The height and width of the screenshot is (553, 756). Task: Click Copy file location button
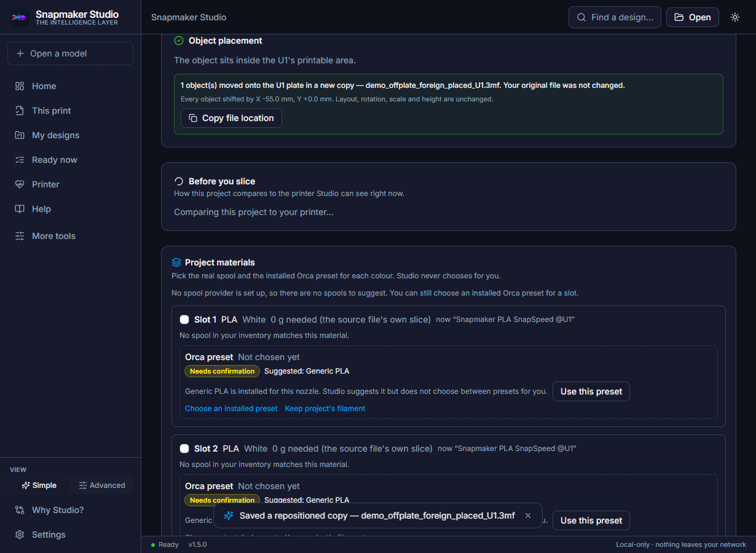231,118
